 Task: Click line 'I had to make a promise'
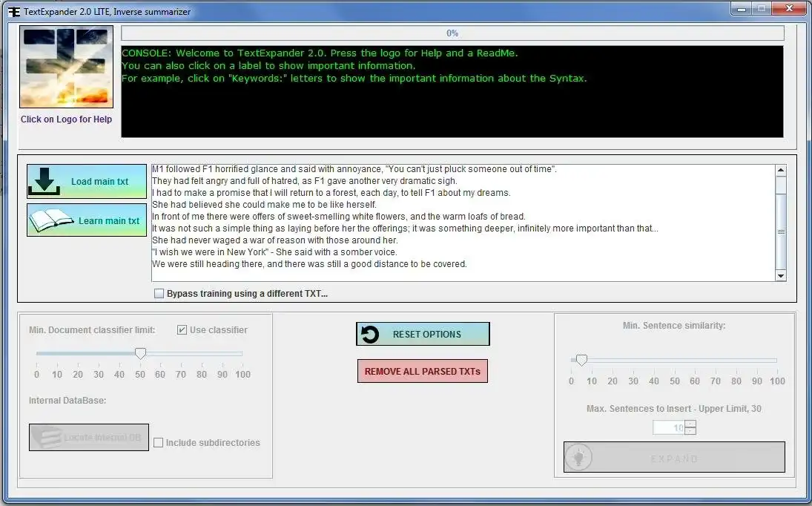tap(331, 193)
